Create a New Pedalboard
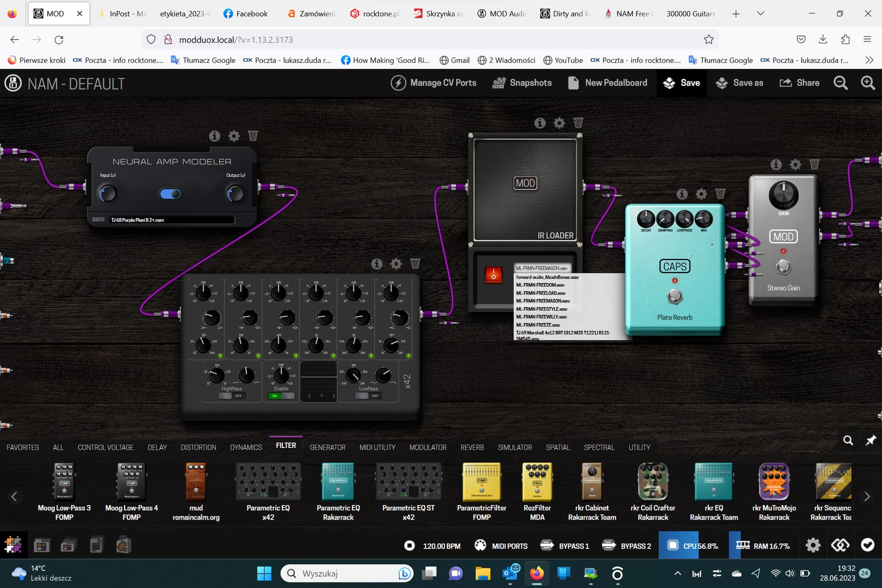This screenshot has width=882, height=588. click(607, 83)
